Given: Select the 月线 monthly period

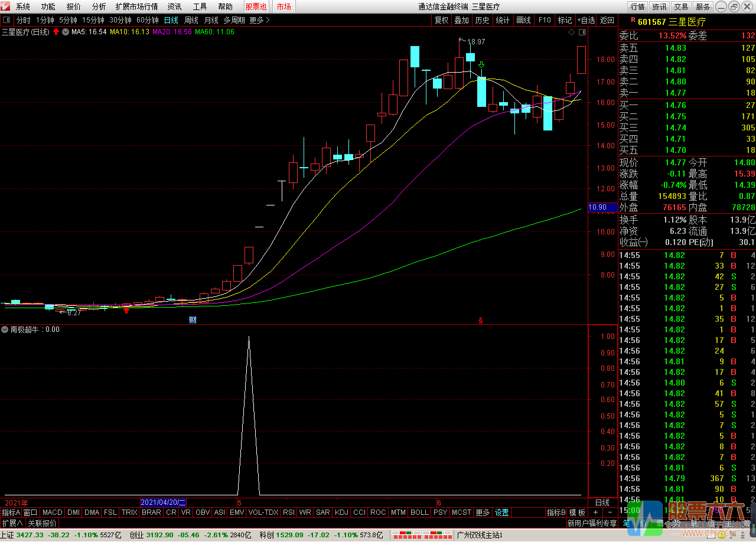Looking at the screenshot, I should pos(211,20).
